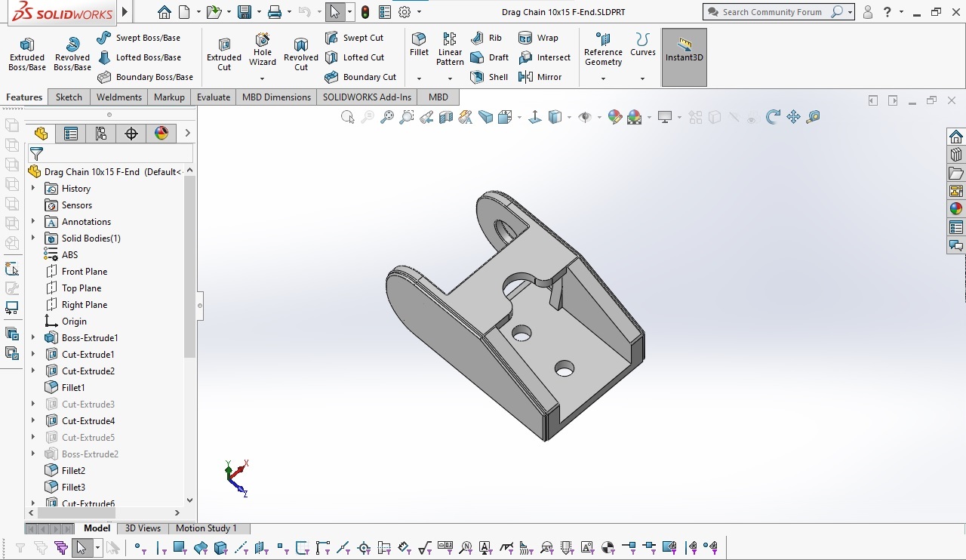Expand the Solid Bodies(1) node

(33, 238)
